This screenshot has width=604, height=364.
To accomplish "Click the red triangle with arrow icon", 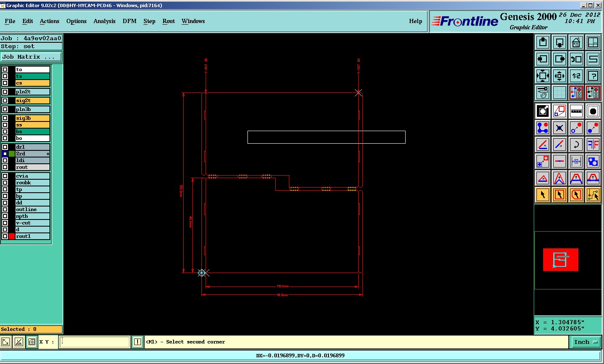I will 543,178.
